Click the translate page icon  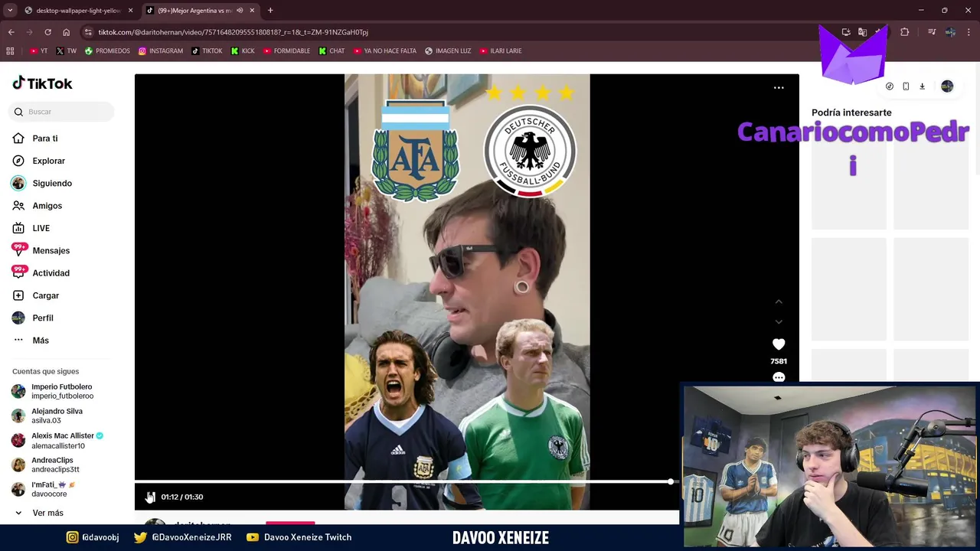pyautogui.click(x=862, y=32)
